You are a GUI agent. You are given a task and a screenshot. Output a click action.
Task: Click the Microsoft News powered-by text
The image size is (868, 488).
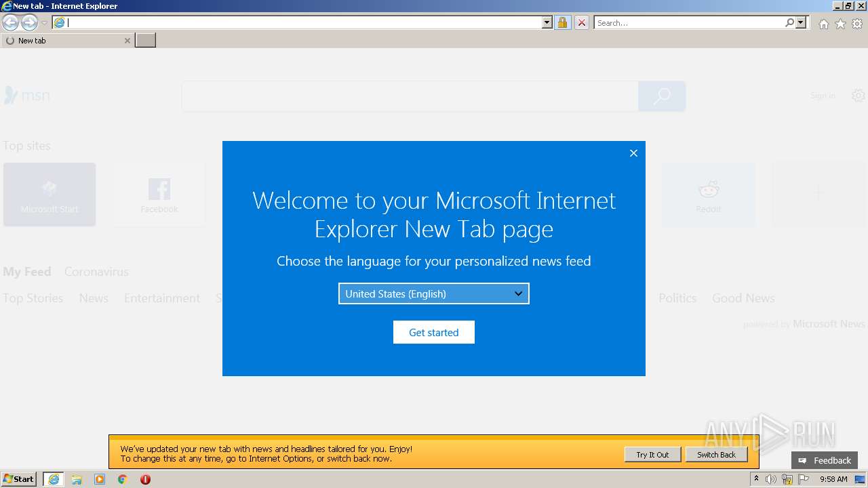pyautogui.click(x=829, y=324)
